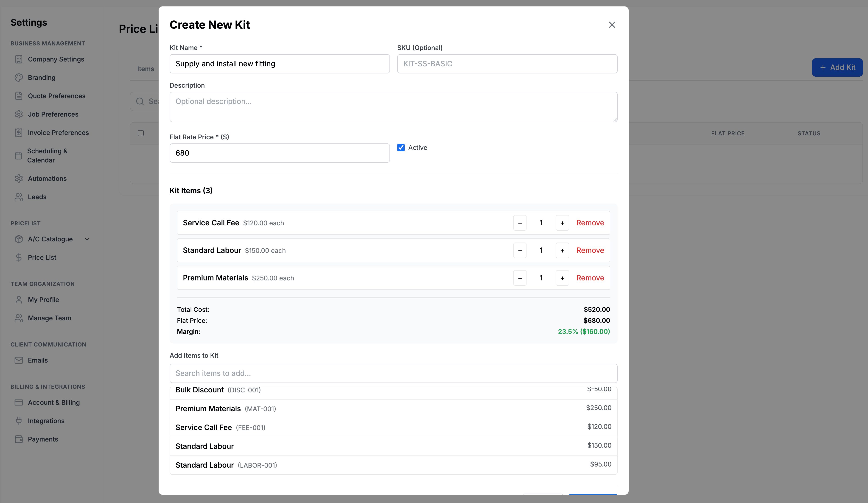Select the Price List dollar icon
Screen dimensions: 868x503
(x=19, y=257)
